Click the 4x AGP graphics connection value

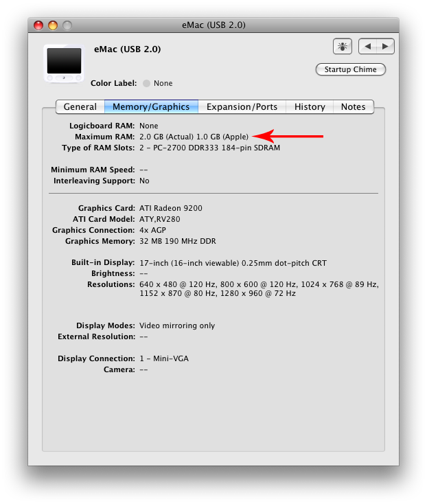tap(152, 230)
